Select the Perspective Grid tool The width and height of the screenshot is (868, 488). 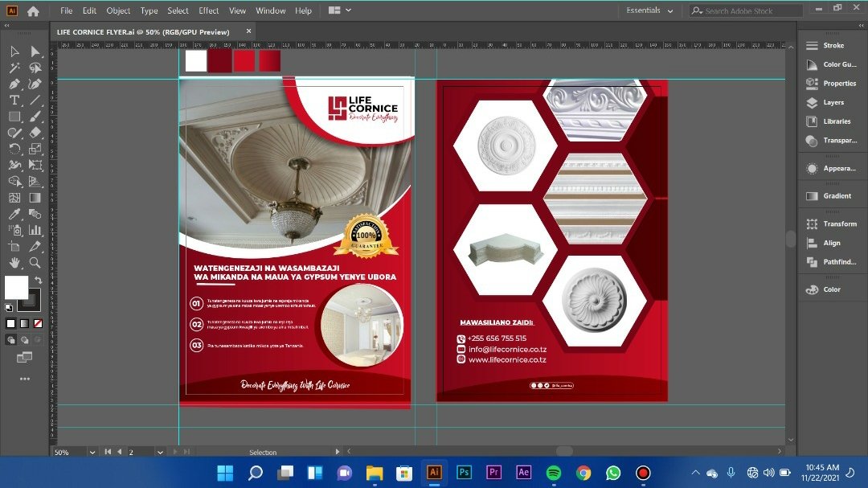35,182
